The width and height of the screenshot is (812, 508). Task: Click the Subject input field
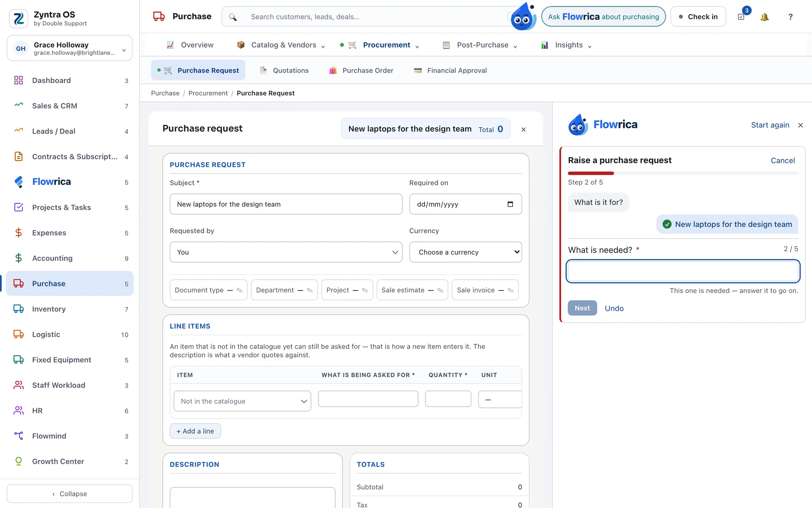pos(286,204)
